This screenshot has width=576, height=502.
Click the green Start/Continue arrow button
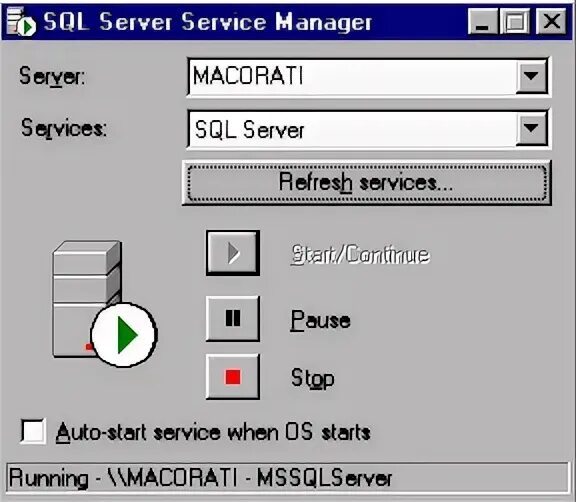coord(233,253)
